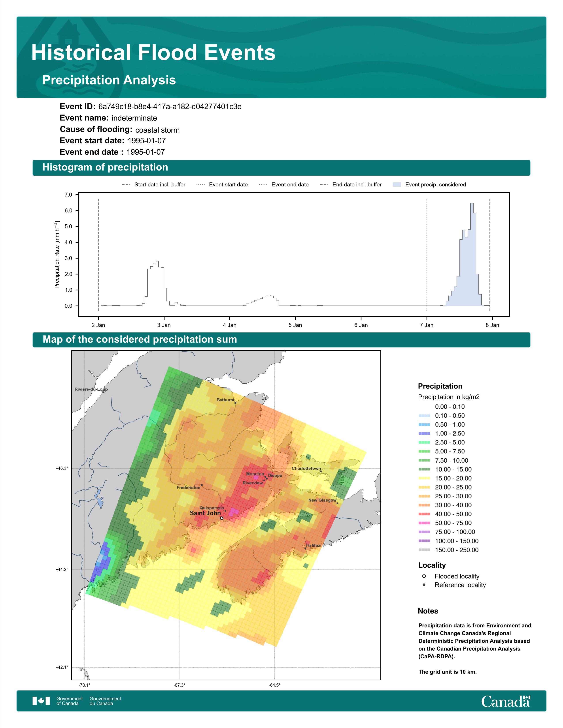Click the 'End date incl. buffer' legend entry
563x728 pixels.
coord(351,184)
